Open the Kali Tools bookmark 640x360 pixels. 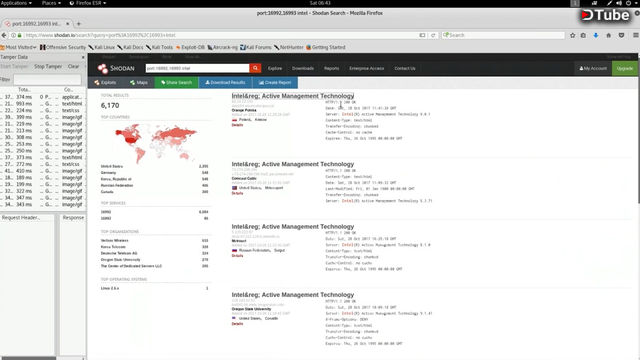159,47
